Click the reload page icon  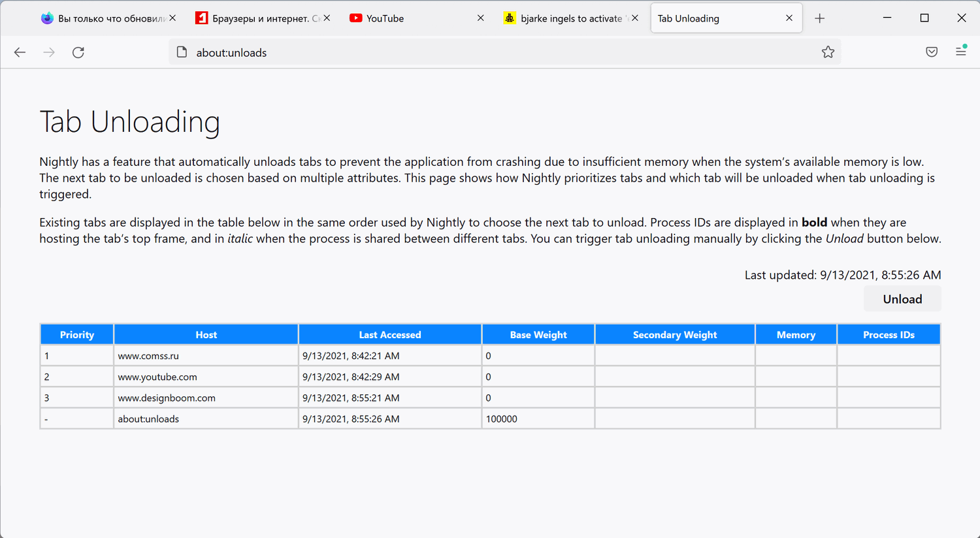point(78,52)
